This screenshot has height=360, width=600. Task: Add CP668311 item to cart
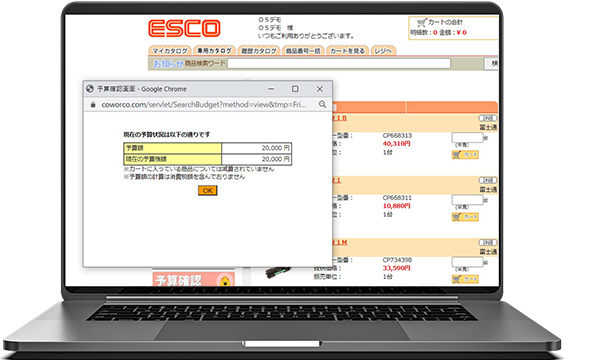pos(465,217)
